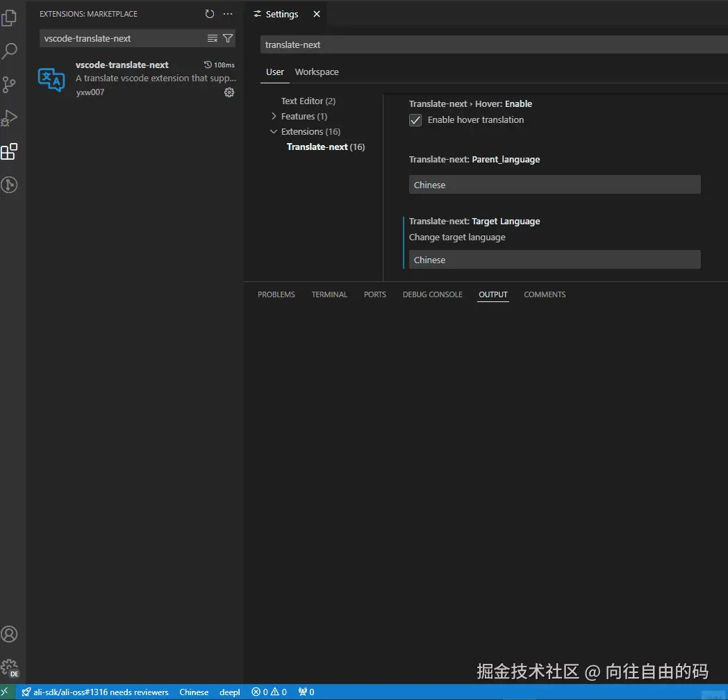Click the Translate-next: Target Language setting title

[474, 222]
